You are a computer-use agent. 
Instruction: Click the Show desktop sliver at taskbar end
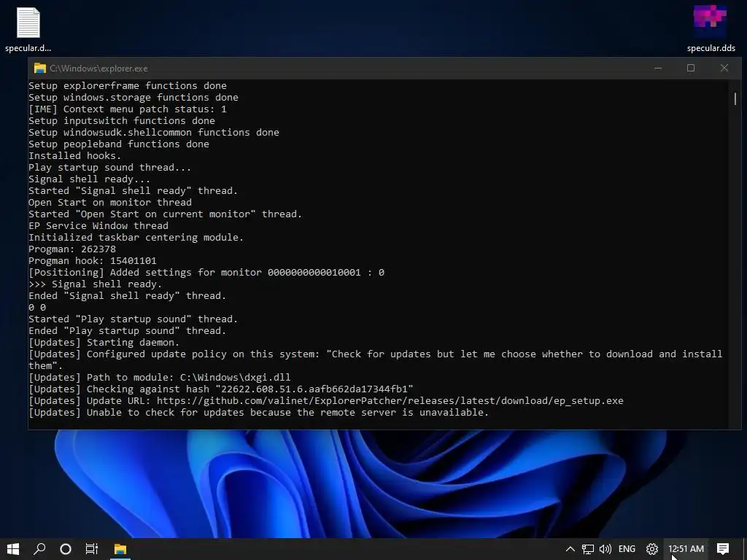(x=745, y=549)
